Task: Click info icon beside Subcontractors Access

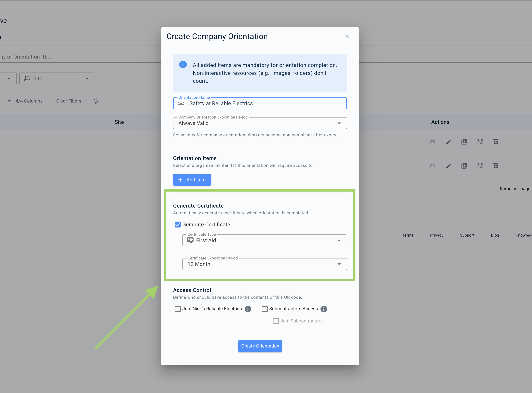Action: 323,309
